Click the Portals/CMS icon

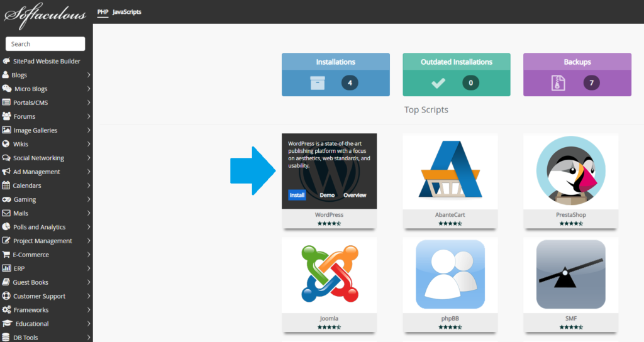coord(6,102)
